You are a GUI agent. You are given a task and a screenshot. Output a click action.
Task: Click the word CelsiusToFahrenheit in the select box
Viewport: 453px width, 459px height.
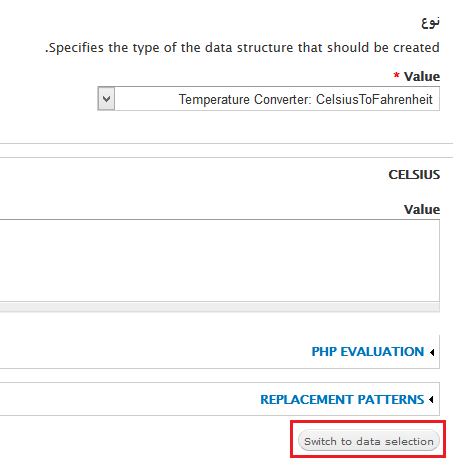(374, 99)
